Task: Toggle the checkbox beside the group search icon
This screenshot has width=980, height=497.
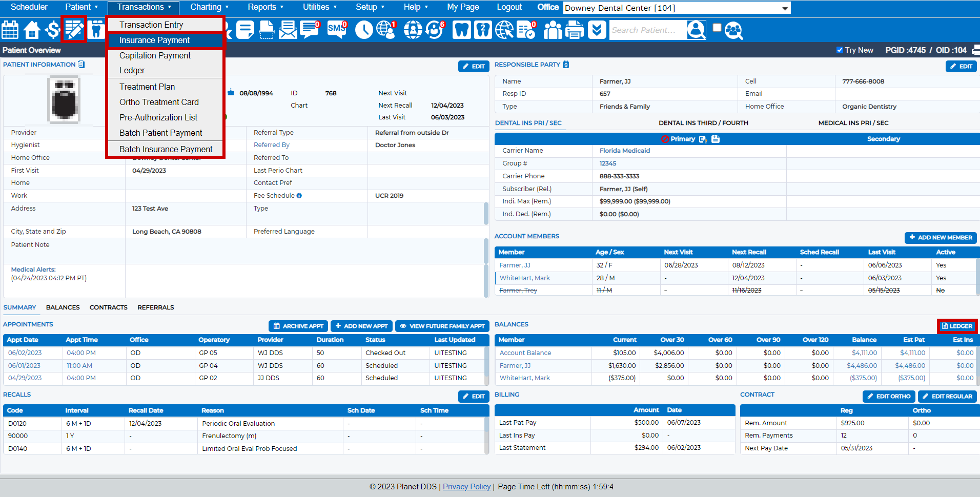Action: coord(717,27)
